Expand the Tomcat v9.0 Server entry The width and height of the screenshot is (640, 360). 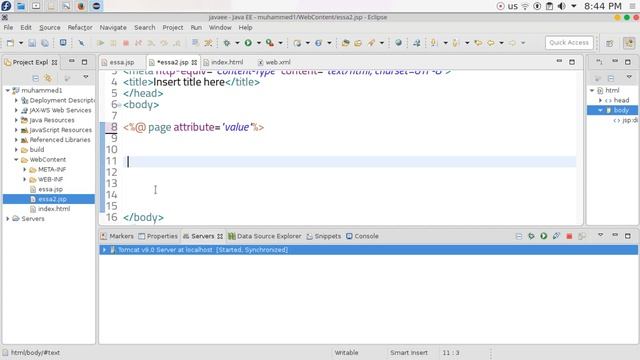tap(104, 250)
